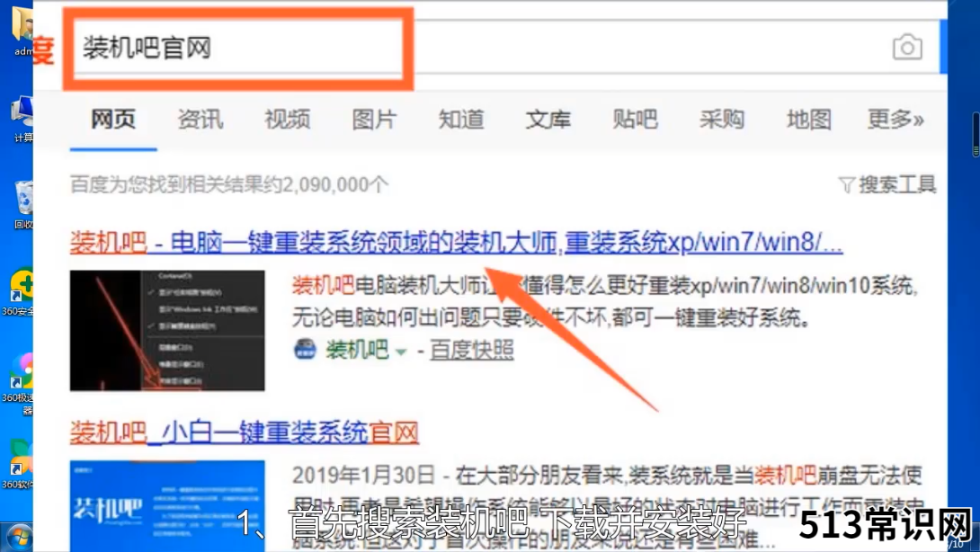Viewport: 980px width, 552px height.
Task: Switch to the 图片 tab
Action: click(374, 119)
